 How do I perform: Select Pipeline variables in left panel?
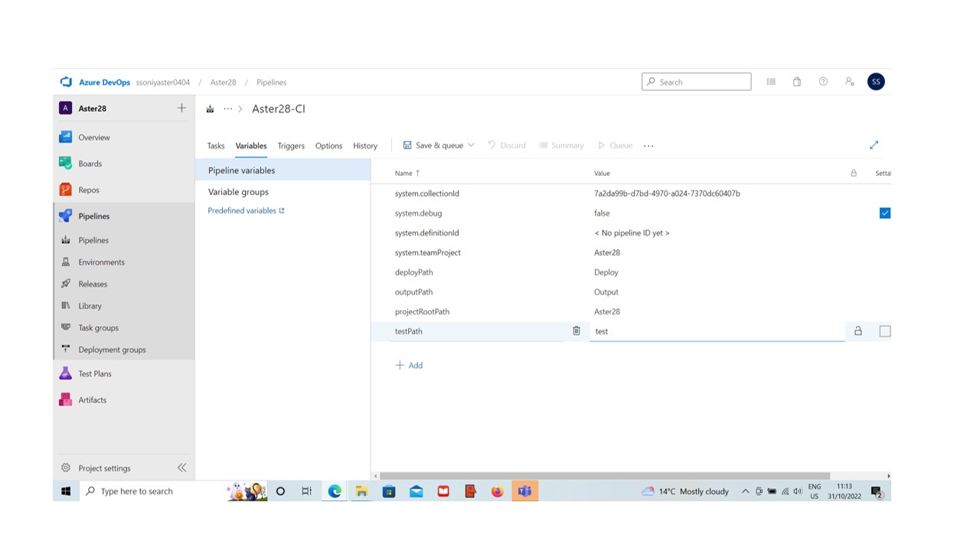point(283,171)
